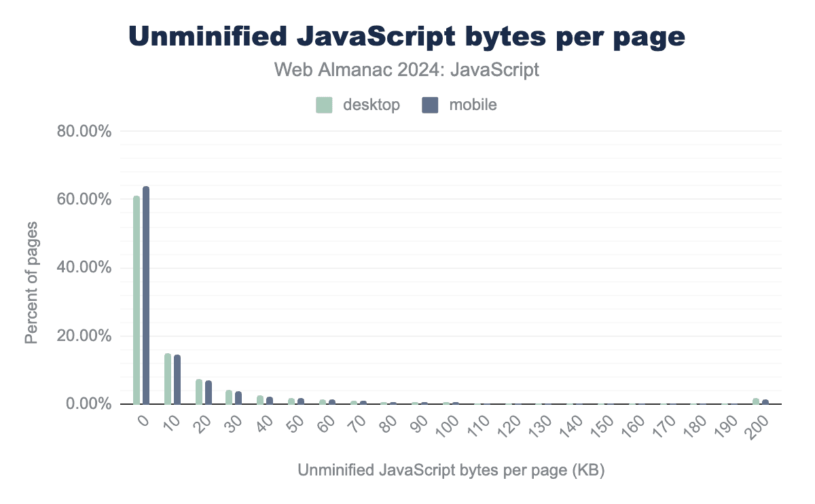This screenshot has height=504, width=815.
Task: Click the dark blue mobile legend swatch
Action: [x=430, y=105]
